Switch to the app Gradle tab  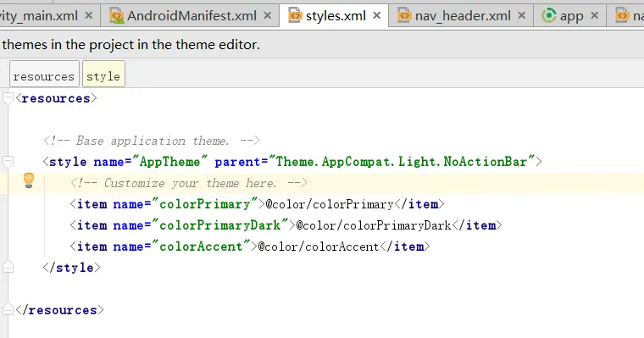[569, 16]
